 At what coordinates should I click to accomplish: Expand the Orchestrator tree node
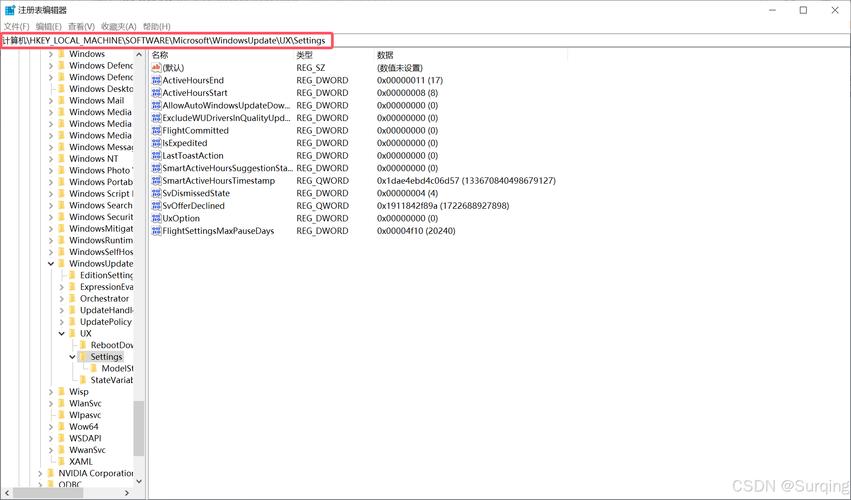62,299
